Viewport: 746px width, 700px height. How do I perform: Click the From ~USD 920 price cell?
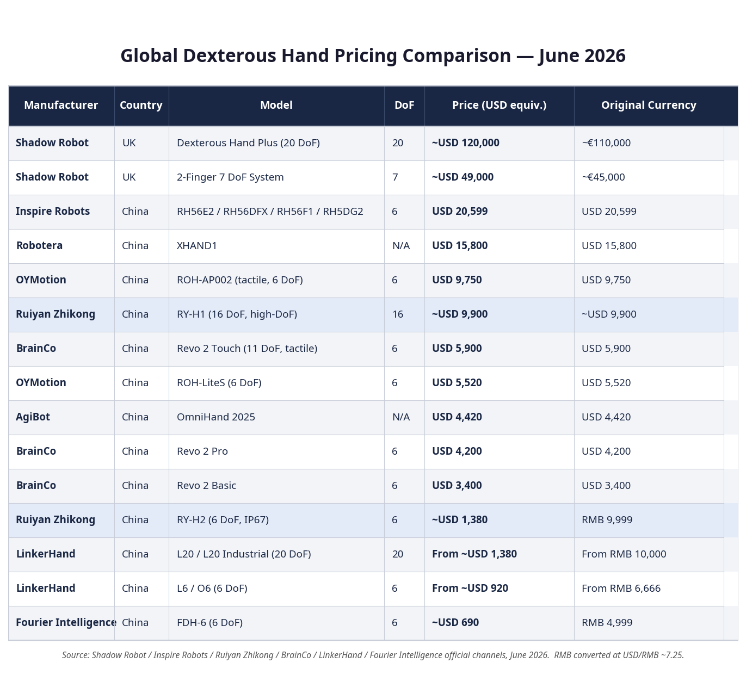click(x=499, y=589)
